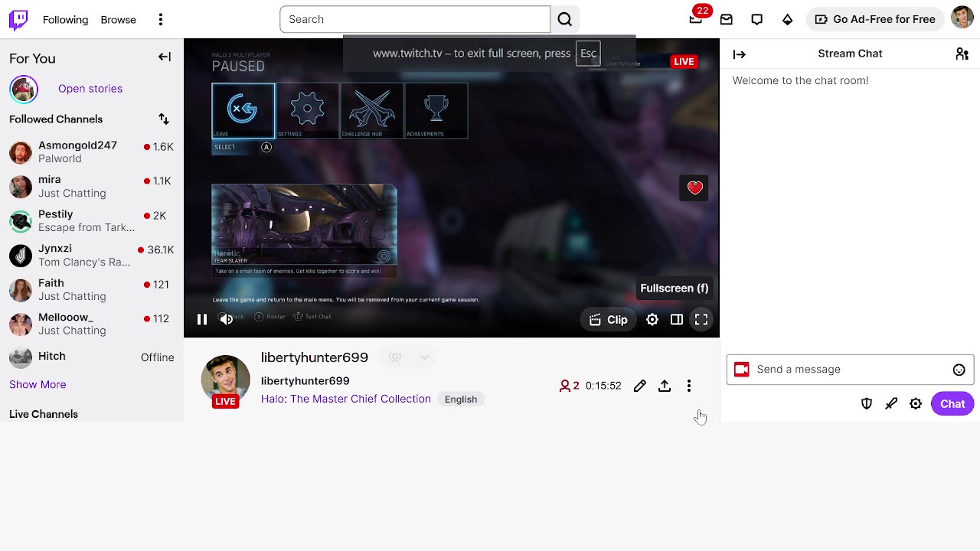
Task: Mute the stream volume speaker icon
Action: [x=227, y=320]
